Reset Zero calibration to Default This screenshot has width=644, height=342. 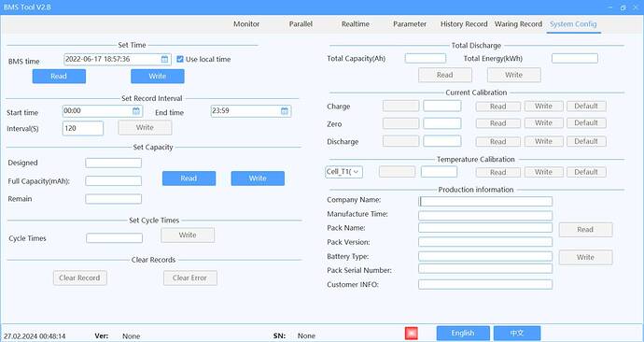point(586,123)
